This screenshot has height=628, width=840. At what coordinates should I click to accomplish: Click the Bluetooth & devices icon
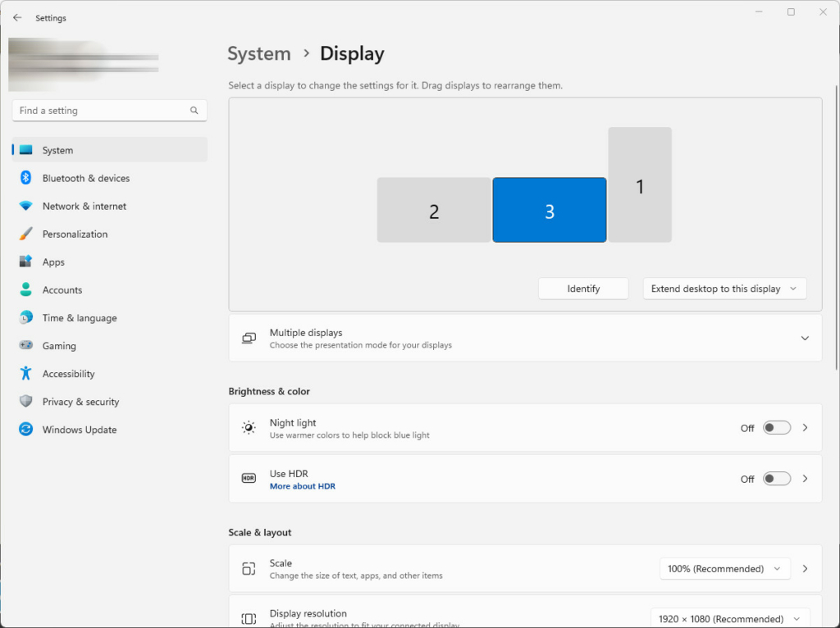[x=25, y=178]
